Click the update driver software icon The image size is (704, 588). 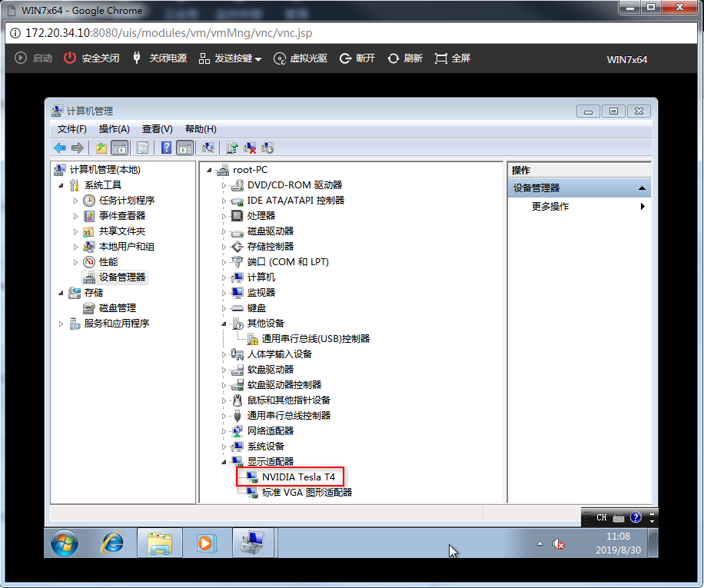pos(232,148)
